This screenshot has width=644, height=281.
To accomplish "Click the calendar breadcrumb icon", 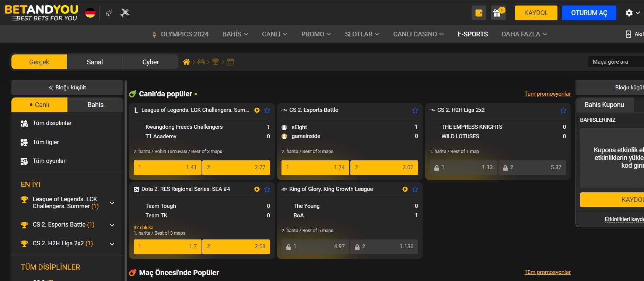I will 230,62.
